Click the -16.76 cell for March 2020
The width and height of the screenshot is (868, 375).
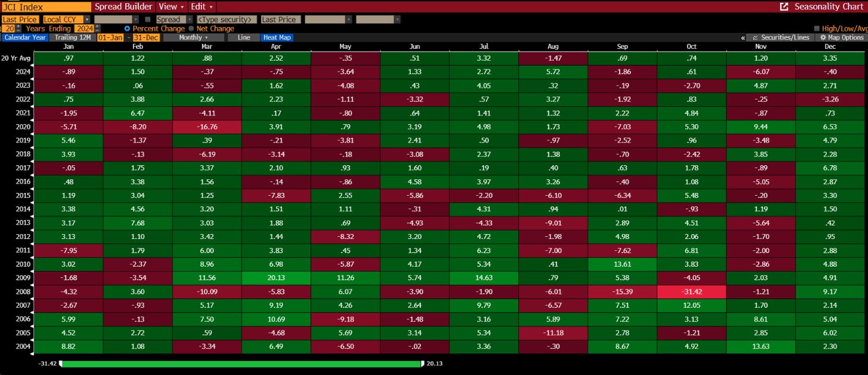click(x=207, y=127)
